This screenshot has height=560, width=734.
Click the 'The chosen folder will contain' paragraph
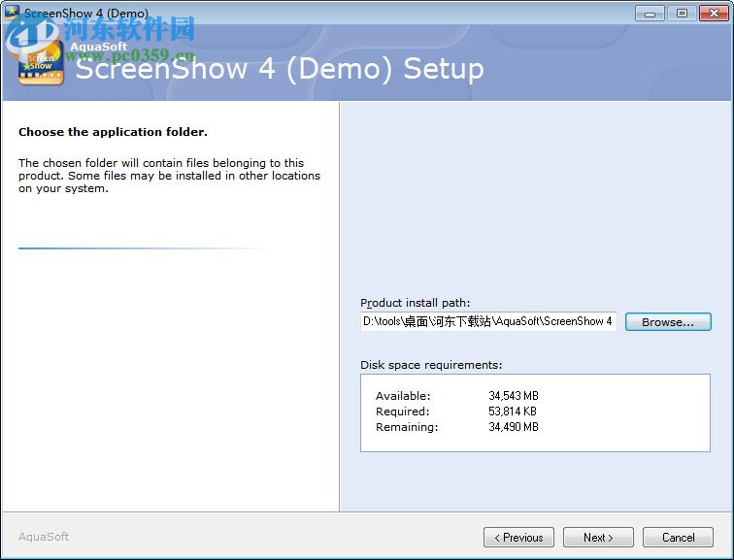coord(170,176)
